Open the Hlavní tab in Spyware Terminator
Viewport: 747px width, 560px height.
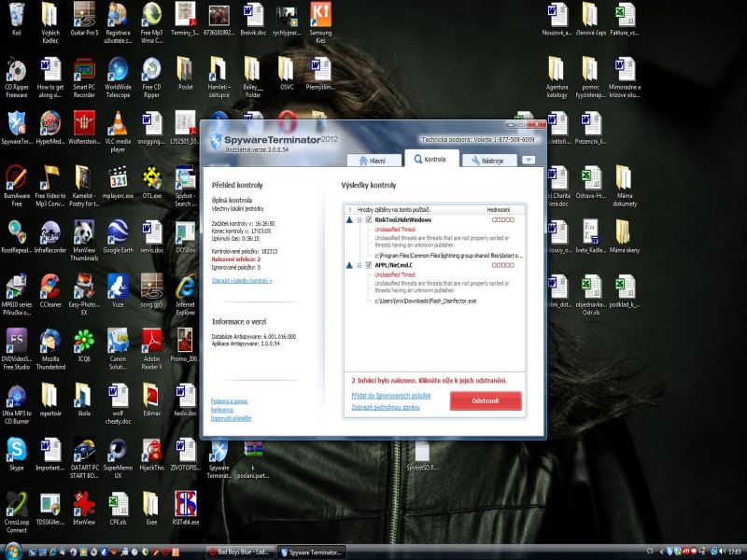[x=373, y=161]
